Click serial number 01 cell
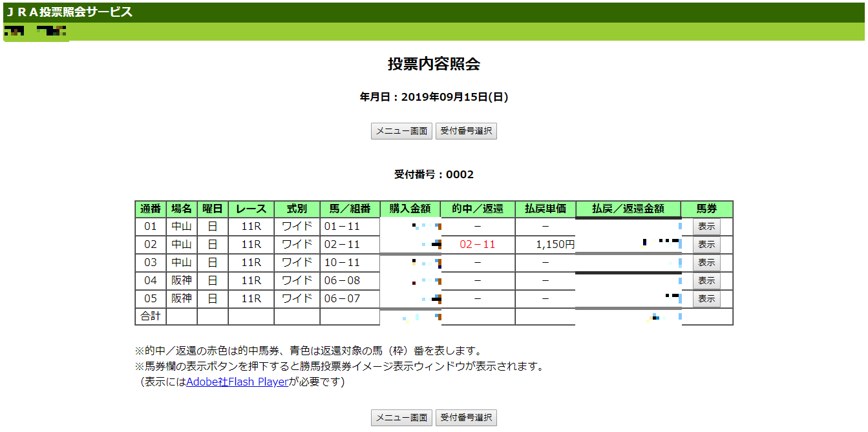This screenshot has width=868, height=432. tap(150, 227)
